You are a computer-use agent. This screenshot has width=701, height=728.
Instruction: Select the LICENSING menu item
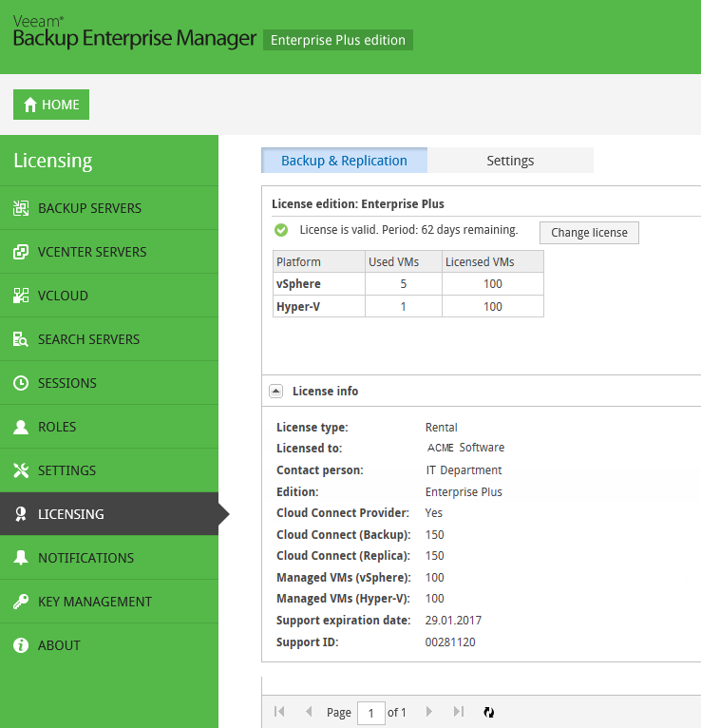coord(109,514)
